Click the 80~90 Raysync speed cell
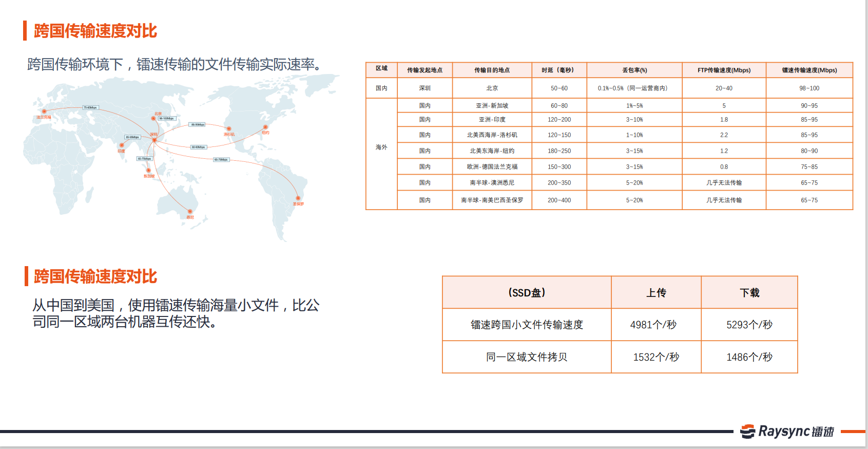This screenshot has width=868, height=449. 809,151
